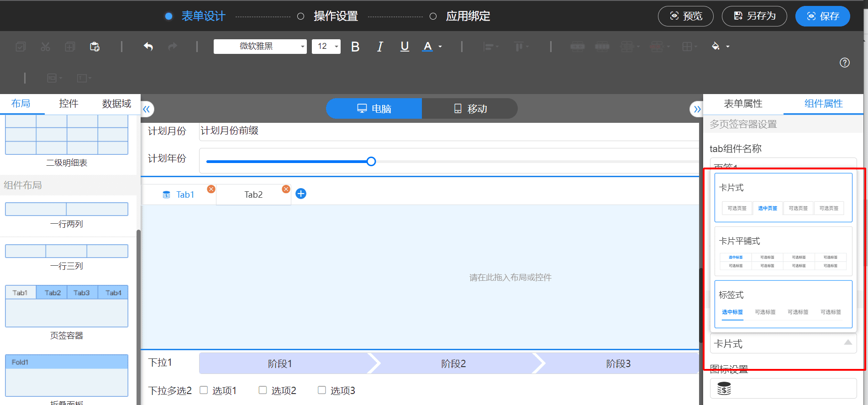Add a new tab with plus icon
The width and height of the screenshot is (868, 405).
(301, 194)
